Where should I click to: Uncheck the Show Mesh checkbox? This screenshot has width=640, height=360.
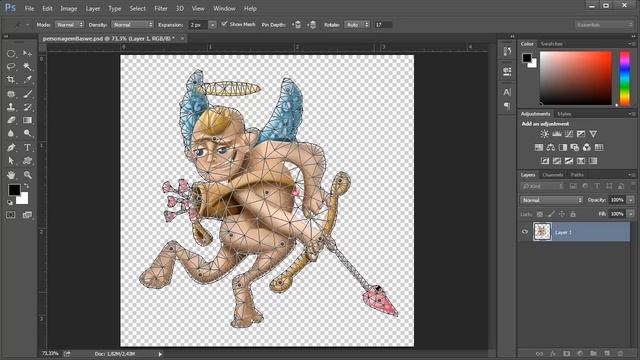pos(224,24)
